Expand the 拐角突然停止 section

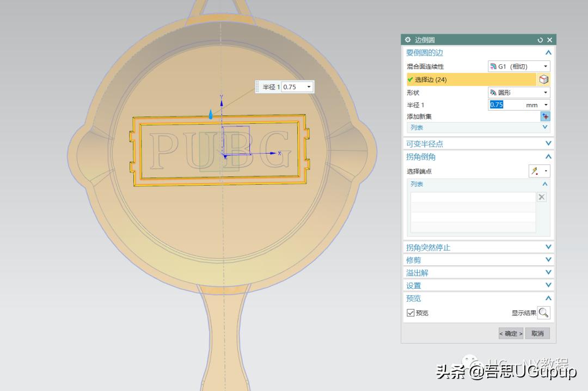click(548, 247)
